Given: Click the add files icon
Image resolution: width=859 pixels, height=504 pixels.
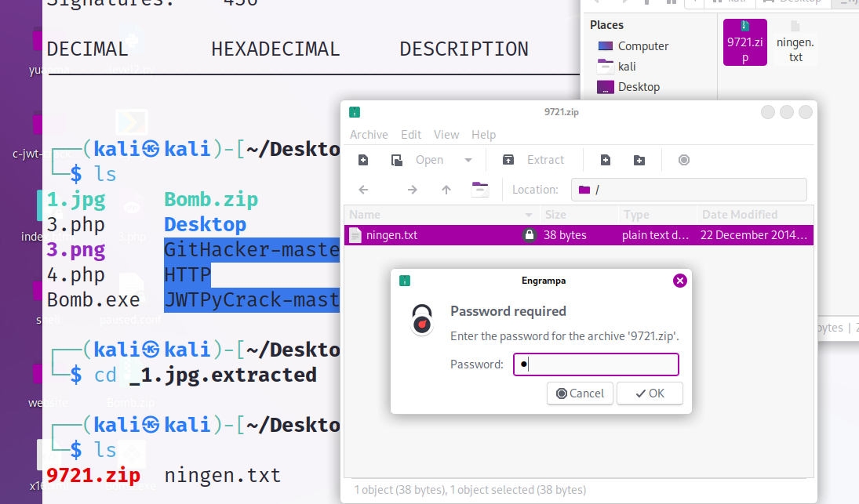Looking at the screenshot, I should [x=606, y=160].
